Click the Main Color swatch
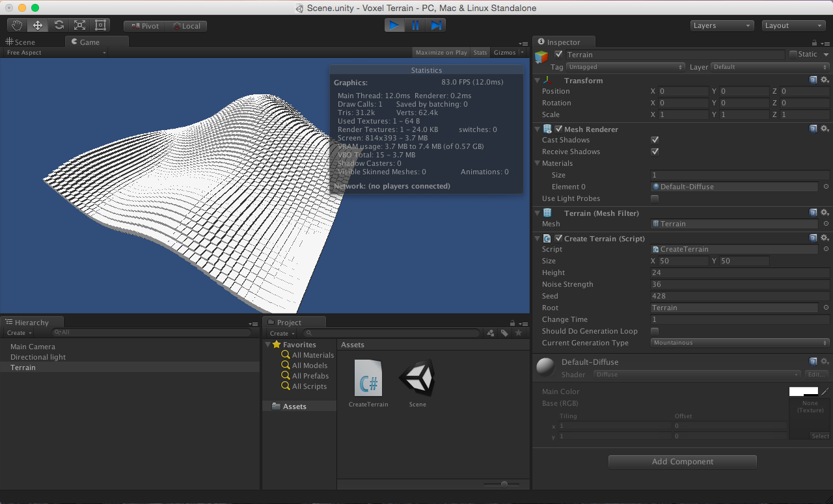 (803, 391)
